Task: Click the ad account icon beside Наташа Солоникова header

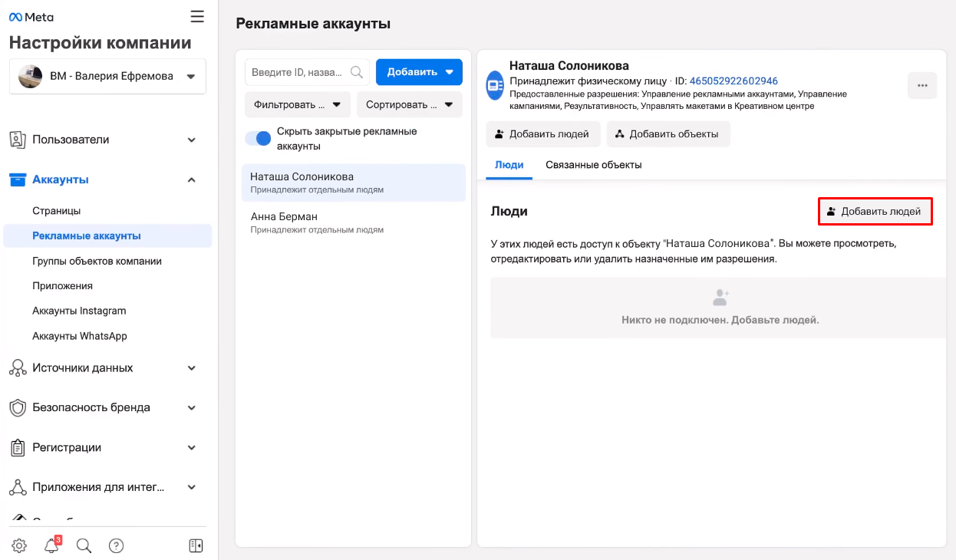Action: click(x=496, y=84)
